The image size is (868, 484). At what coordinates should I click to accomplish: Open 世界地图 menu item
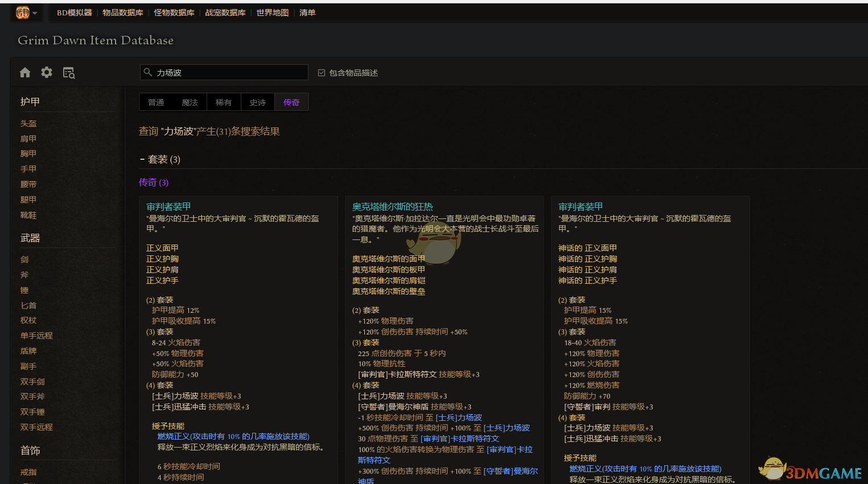pos(273,13)
